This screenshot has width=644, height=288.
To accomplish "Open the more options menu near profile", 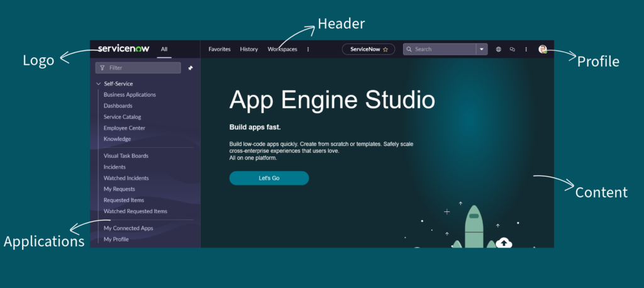I will (526, 49).
